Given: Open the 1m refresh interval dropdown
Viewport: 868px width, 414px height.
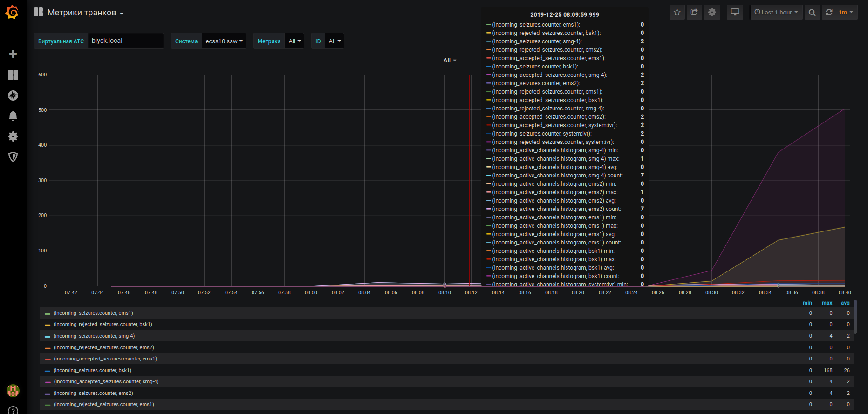Looking at the screenshot, I should pos(846,13).
